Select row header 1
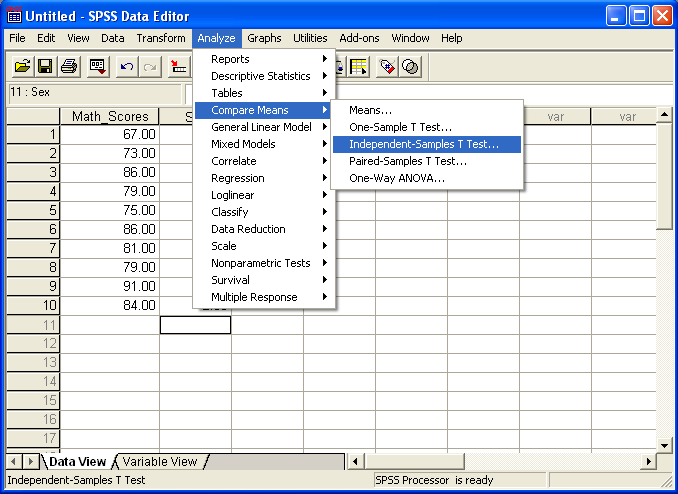Image resolution: width=678 pixels, height=494 pixels. coord(33,134)
